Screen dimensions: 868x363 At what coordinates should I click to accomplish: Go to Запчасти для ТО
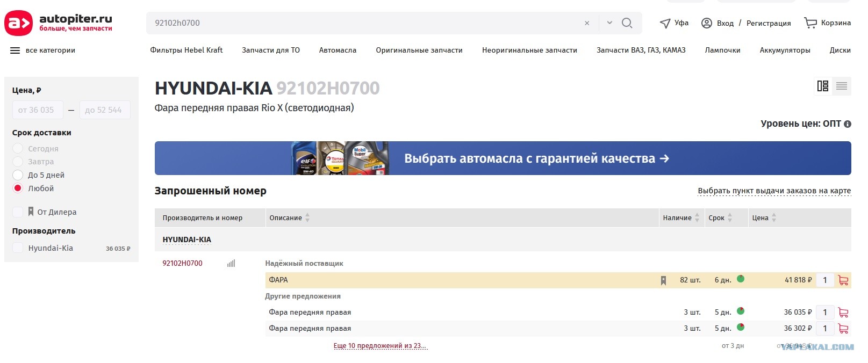[x=271, y=50]
